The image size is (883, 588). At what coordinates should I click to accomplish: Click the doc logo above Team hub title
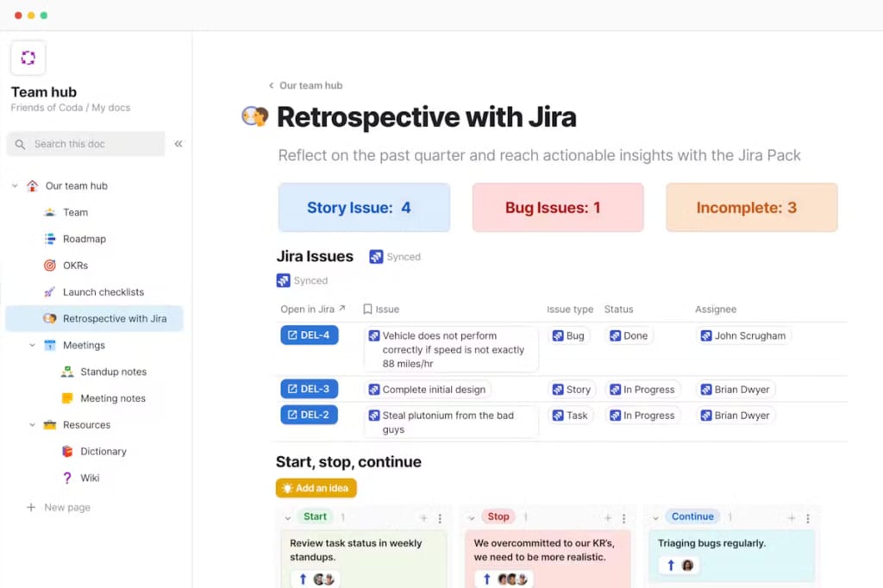28,57
